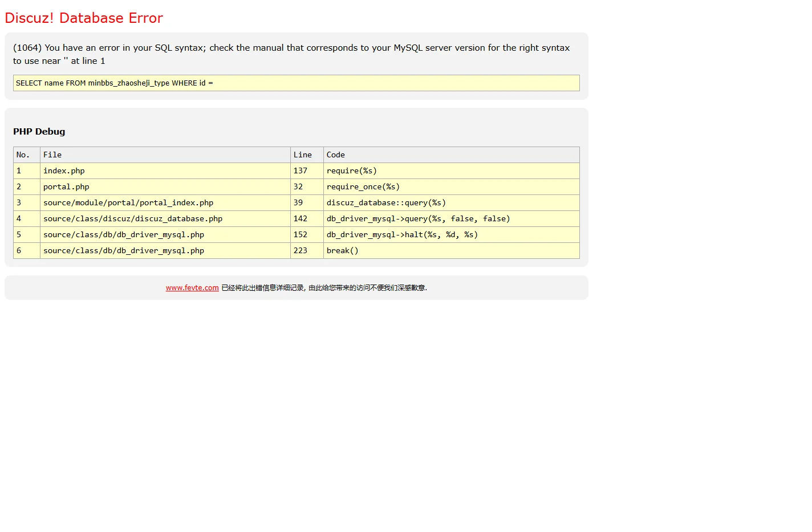The image size is (812, 532).
Task: Select the portal_index.php file path cell
Action: (x=165, y=203)
